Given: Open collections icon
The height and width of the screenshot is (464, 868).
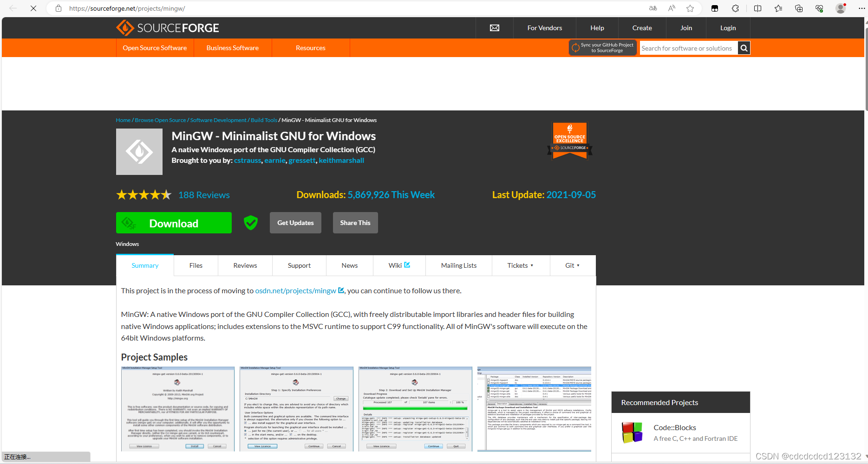Looking at the screenshot, I should click(x=799, y=8).
